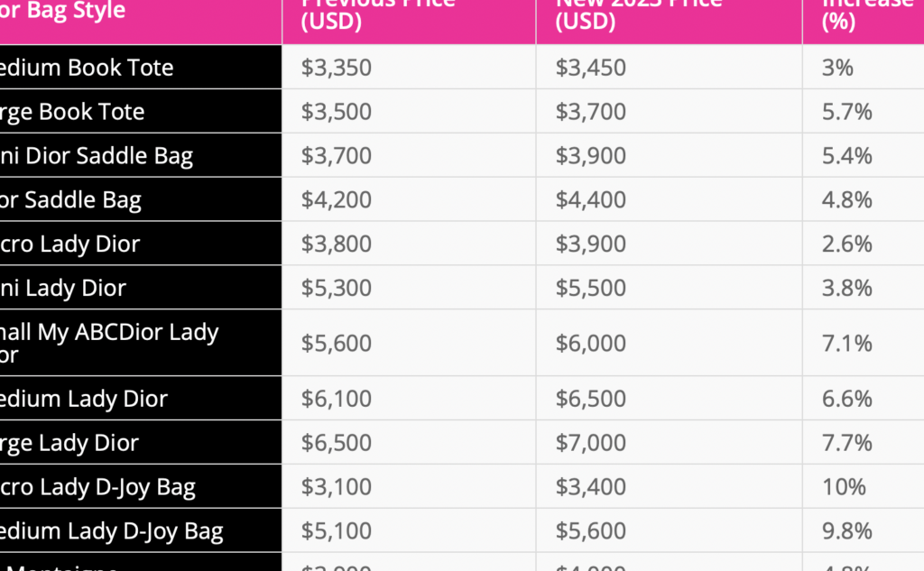Select the 9.8% increase for Medium D-Joy
Viewport: 924px width, 571px height.
(847, 531)
